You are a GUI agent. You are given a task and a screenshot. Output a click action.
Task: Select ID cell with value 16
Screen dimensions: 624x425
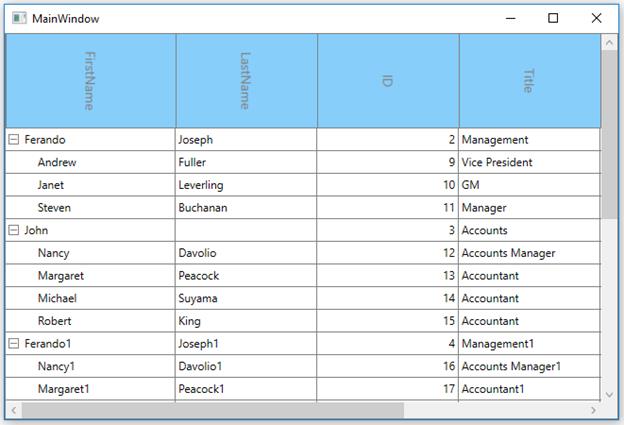click(388, 366)
